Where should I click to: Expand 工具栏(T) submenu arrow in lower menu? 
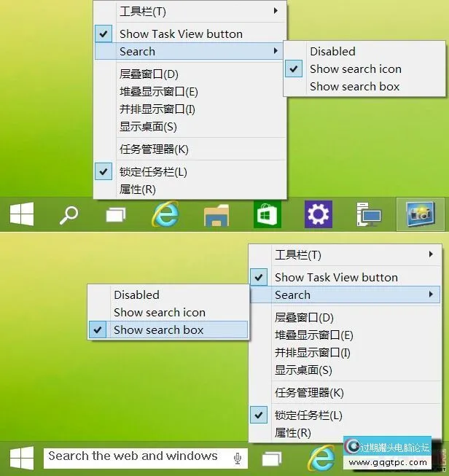pos(431,254)
